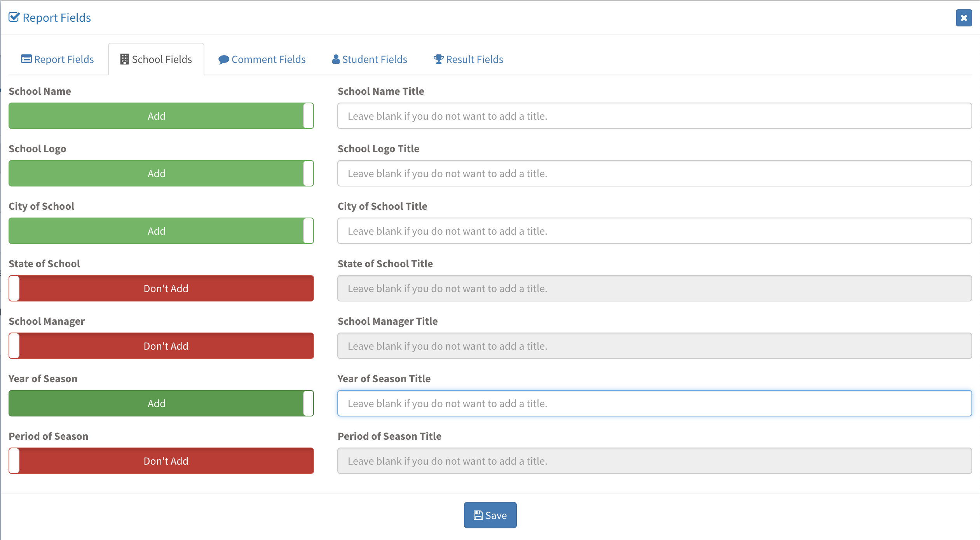Open the Result Fields tab
Screen dimensions: 980x540
pos(474,59)
